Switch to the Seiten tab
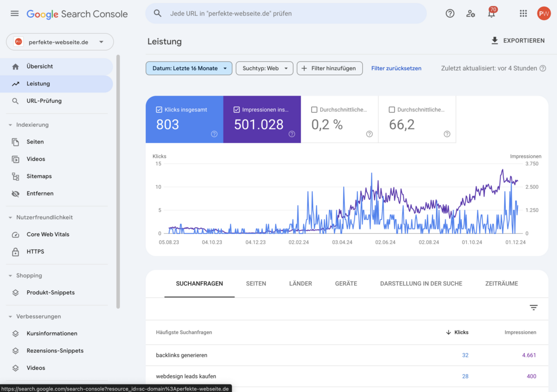The height and width of the screenshot is (392, 557). [x=256, y=283]
